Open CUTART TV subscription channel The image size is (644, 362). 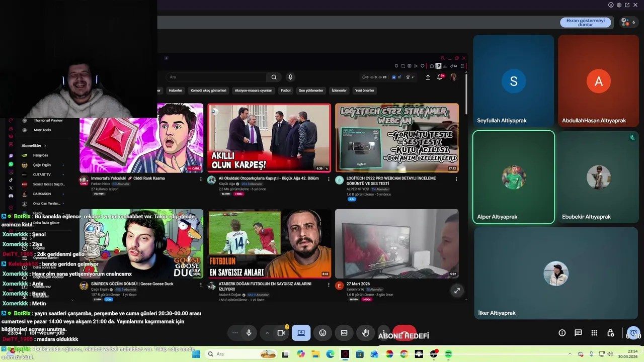tap(43, 174)
